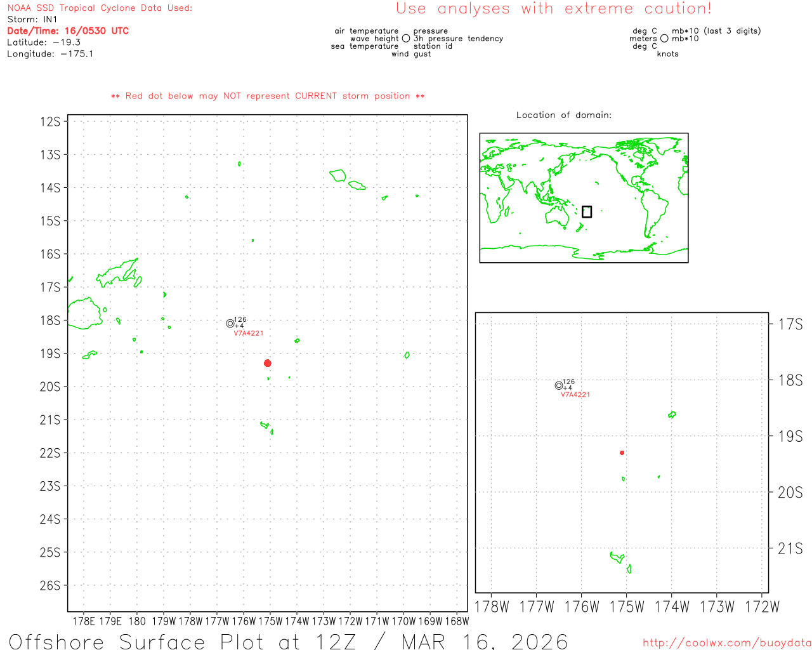Image resolution: width=812 pixels, height=650 pixels.
Task: Click 'Date/Time: 16/0530 UTC' text
Action: (x=68, y=31)
